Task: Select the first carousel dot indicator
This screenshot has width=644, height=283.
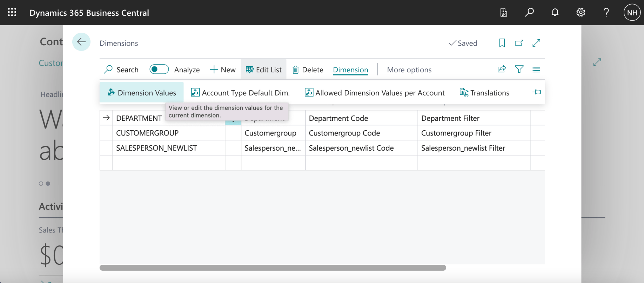Action: [41, 184]
